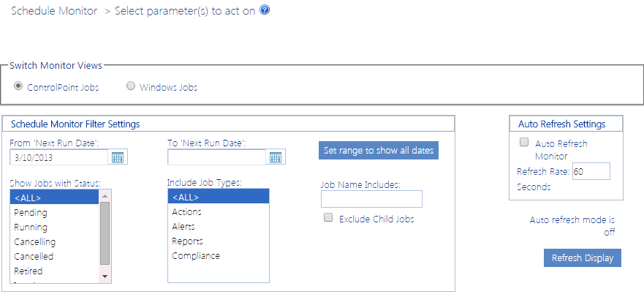644x297 pixels.
Task: Enable the Auto Refresh Monitor checkbox
Action: pos(524,143)
